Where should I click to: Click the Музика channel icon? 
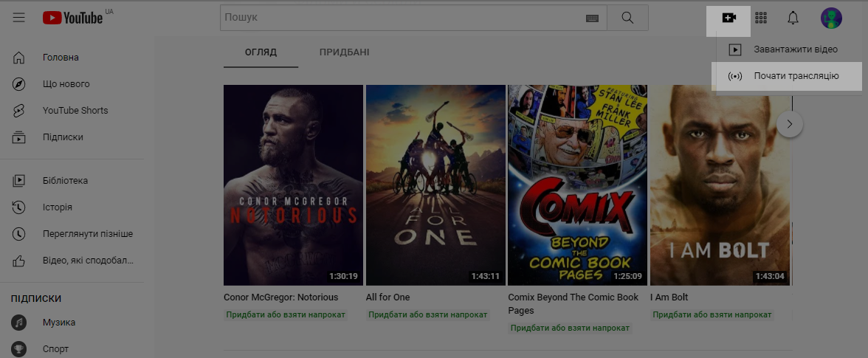[x=19, y=323]
